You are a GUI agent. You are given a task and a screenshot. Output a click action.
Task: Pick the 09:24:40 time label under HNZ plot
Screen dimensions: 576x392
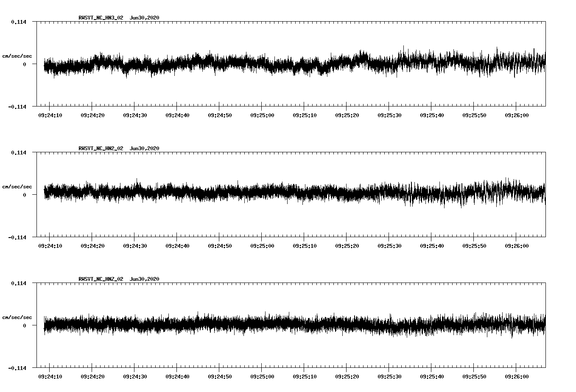[177, 376]
